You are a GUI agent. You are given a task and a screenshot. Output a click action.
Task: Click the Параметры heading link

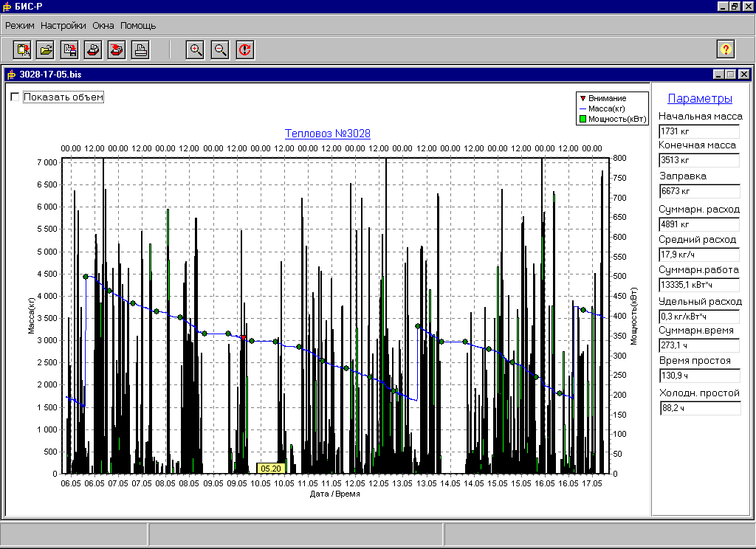(x=700, y=98)
